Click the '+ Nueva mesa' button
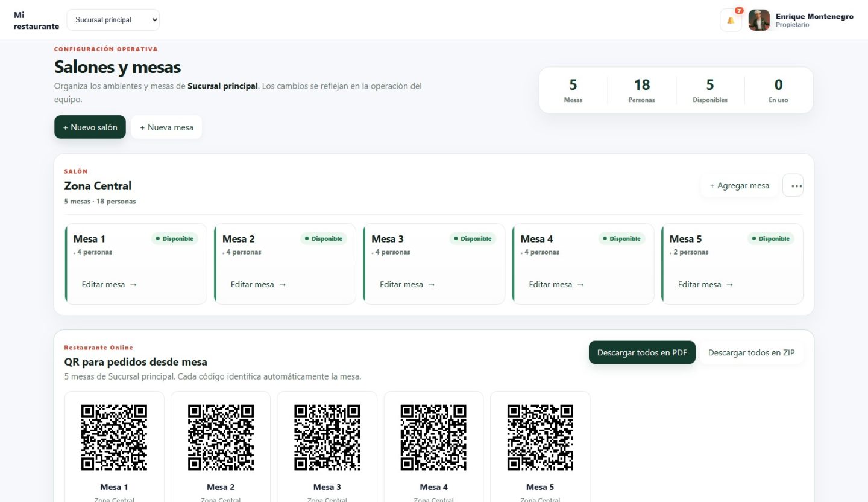Viewport: 868px width, 502px height. tap(166, 127)
